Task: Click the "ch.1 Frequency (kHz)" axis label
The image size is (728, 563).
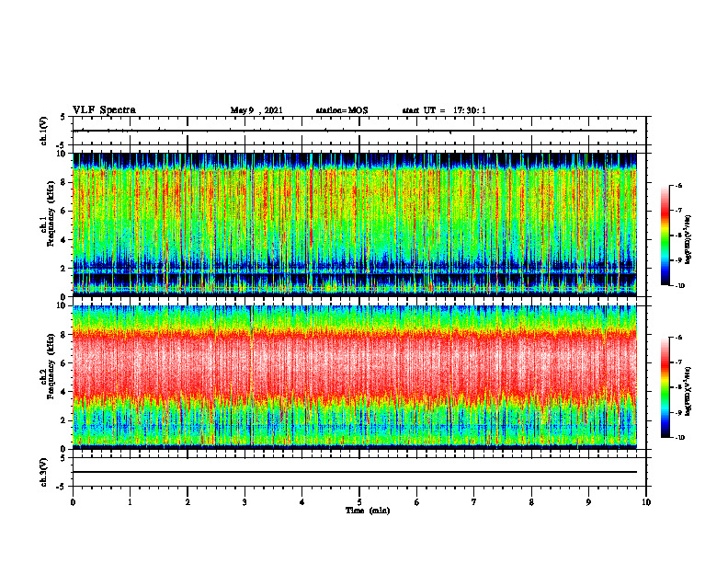Action: 48,213
